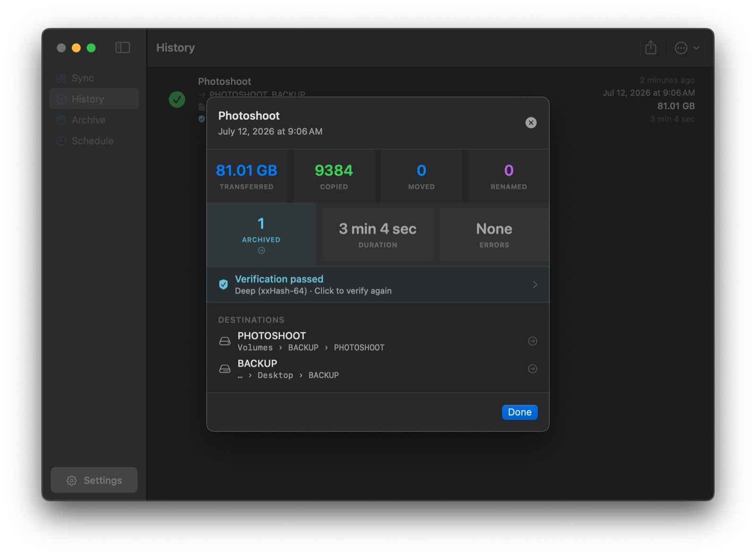Open Schedule in the sidebar
Image resolution: width=756 pixels, height=556 pixels.
tap(94, 141)
